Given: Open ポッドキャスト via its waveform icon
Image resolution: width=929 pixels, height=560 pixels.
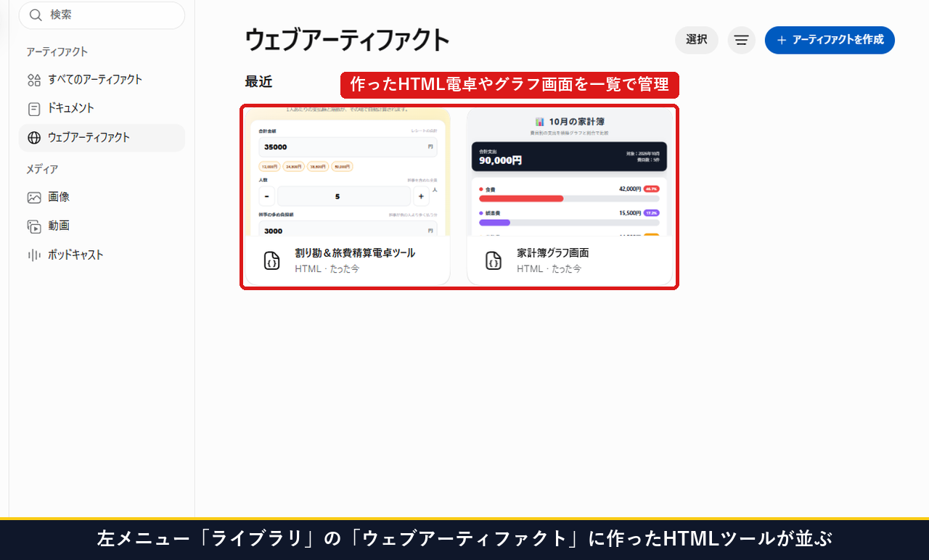Looking at the screenshot, I should 34,255.
